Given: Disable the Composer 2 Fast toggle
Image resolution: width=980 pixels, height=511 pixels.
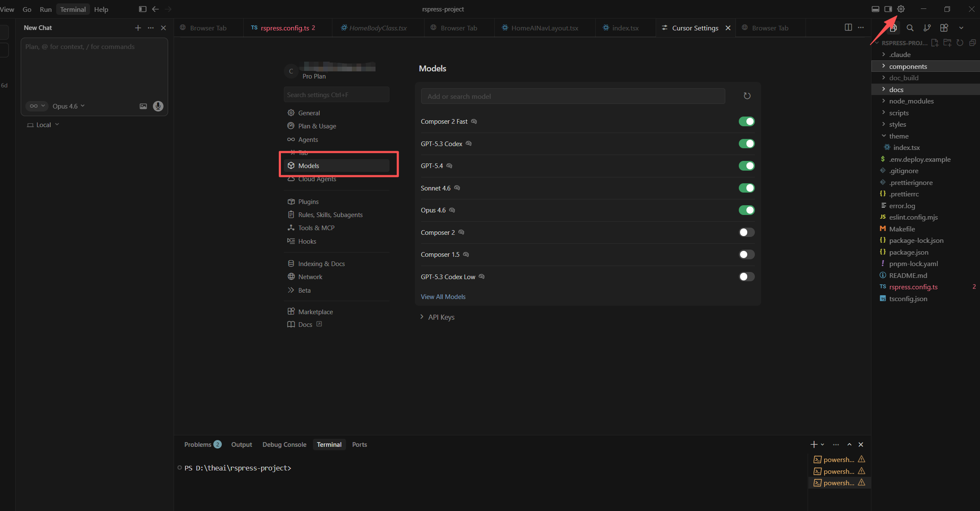Looking at the screenshot, I should click(746, 122).
